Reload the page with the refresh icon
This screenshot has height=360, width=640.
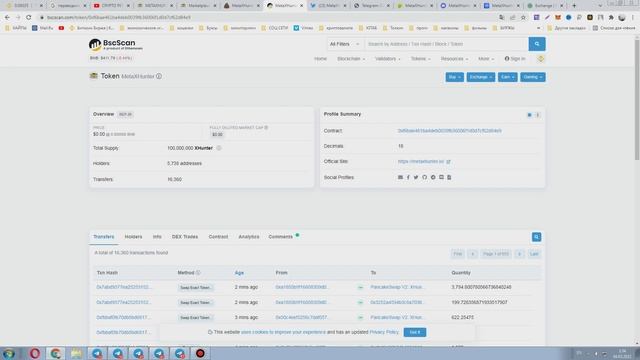tap(29, 18)
